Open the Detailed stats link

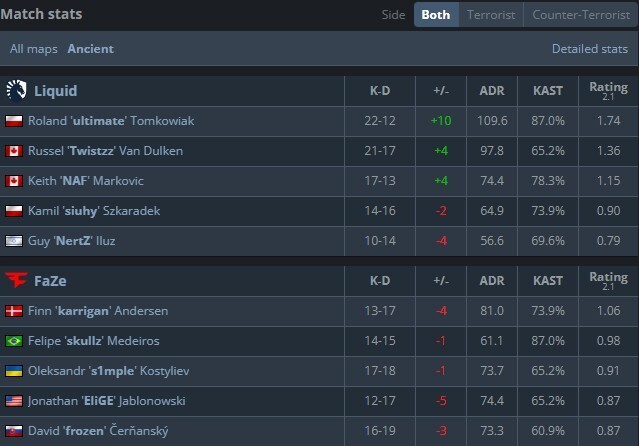click(x=590, y=49)
